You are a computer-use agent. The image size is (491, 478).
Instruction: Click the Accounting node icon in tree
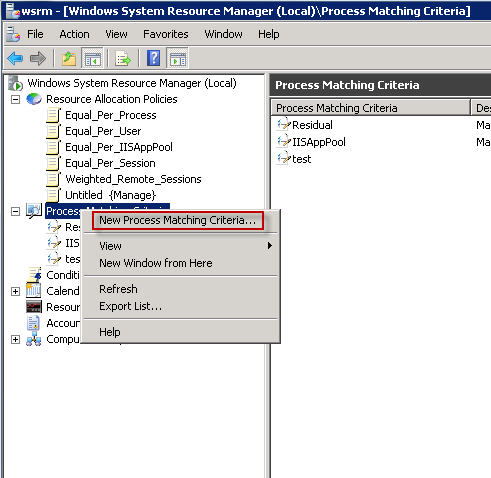(x=33, y=323)
